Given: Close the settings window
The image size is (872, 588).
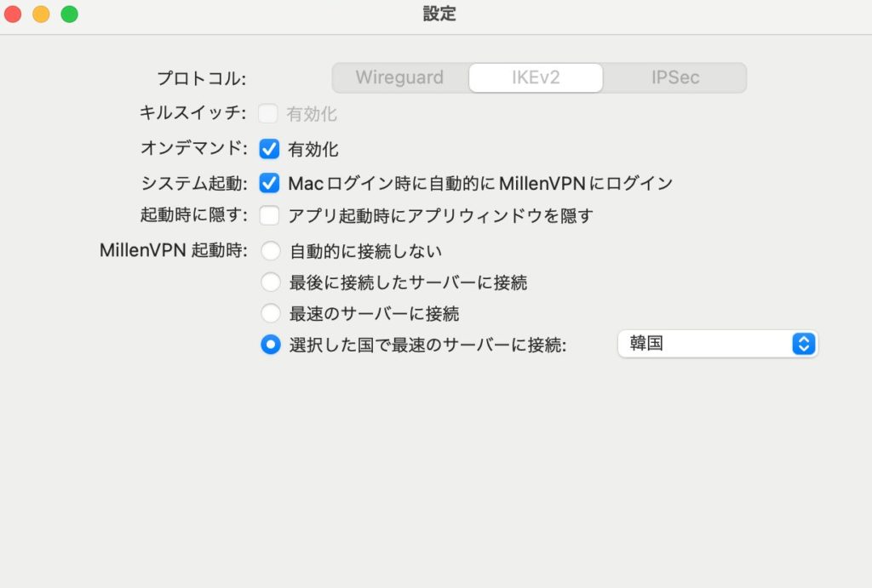Looking at the screenshot, I should pos(12,14).
